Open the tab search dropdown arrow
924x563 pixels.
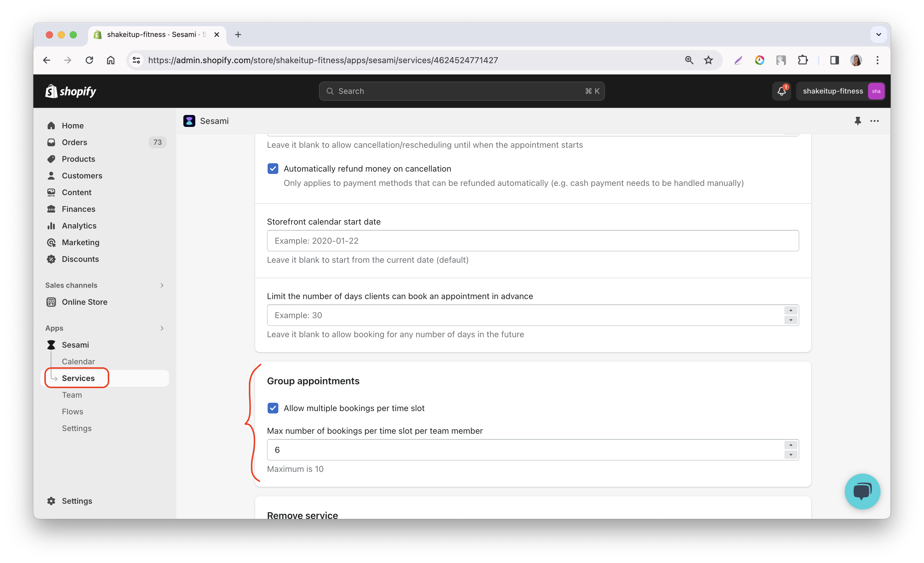[x=878, y=35]
